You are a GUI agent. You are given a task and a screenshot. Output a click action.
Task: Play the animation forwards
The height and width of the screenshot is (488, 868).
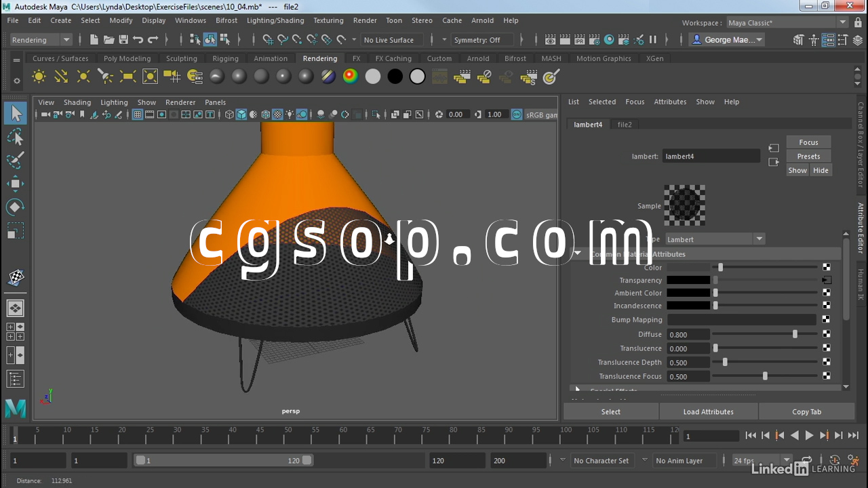point(809,436)
